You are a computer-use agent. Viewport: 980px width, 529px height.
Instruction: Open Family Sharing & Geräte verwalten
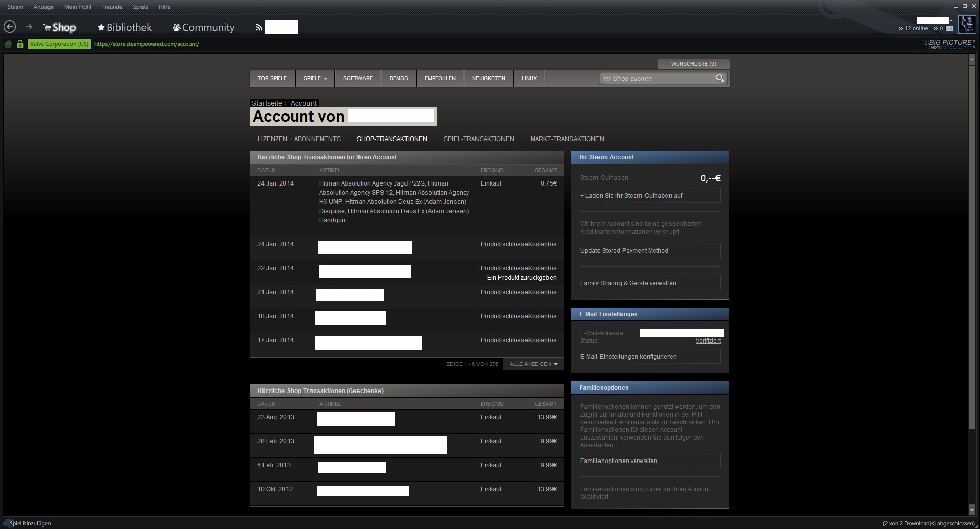(650, 283)
